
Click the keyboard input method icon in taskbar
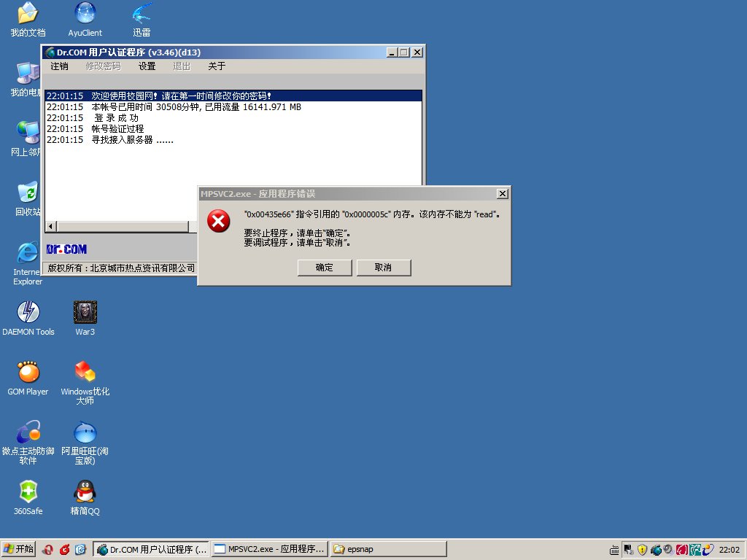click(614, 550)
